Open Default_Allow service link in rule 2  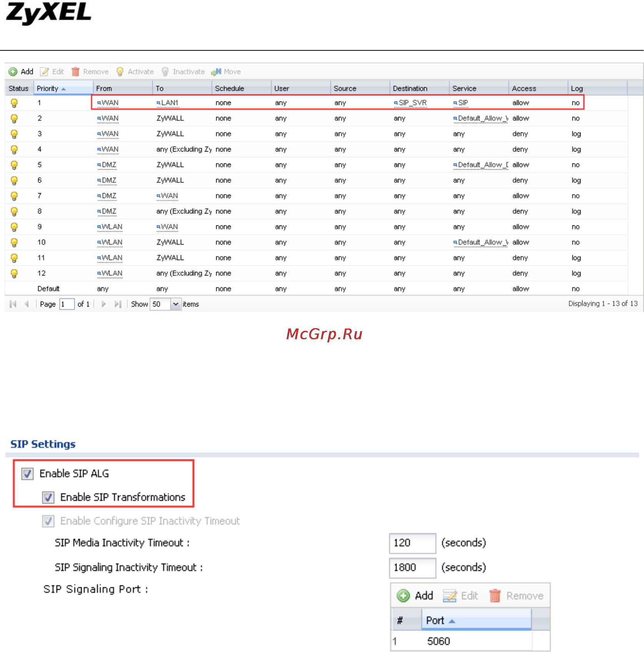pyautogui.click(x=481, y=118)
